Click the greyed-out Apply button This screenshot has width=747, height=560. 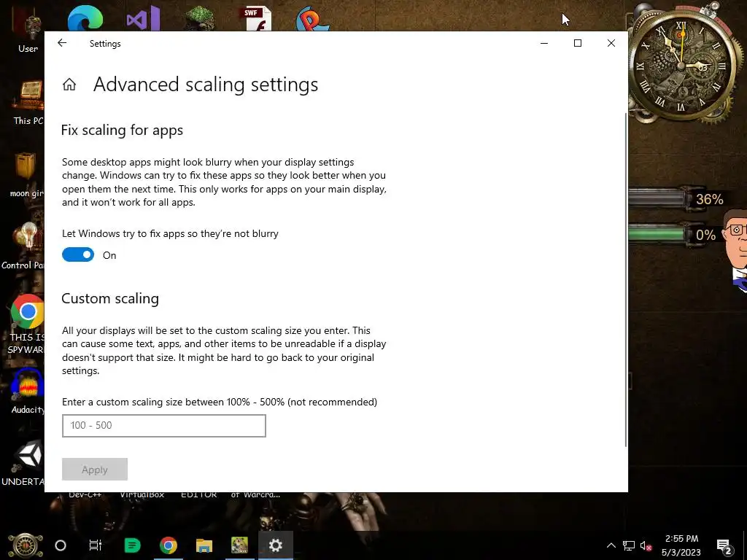(95, 470)
